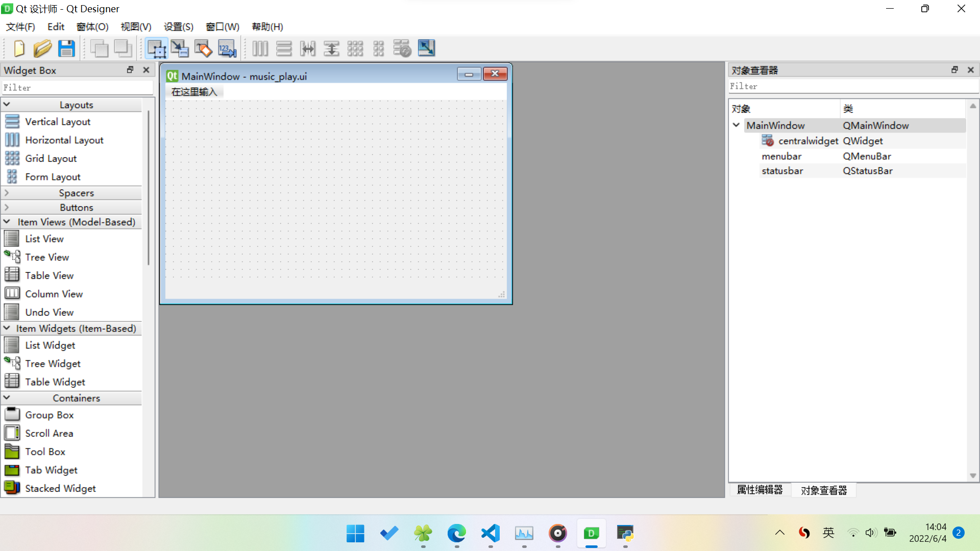The image size is (980, 551).
Task: Click the Open file folder icon
Action: point(42,48)
